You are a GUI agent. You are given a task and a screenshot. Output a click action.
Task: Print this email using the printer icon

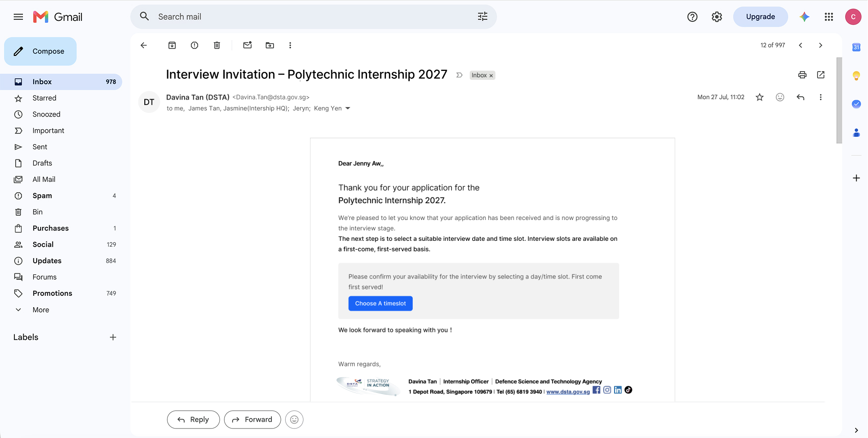802,75
